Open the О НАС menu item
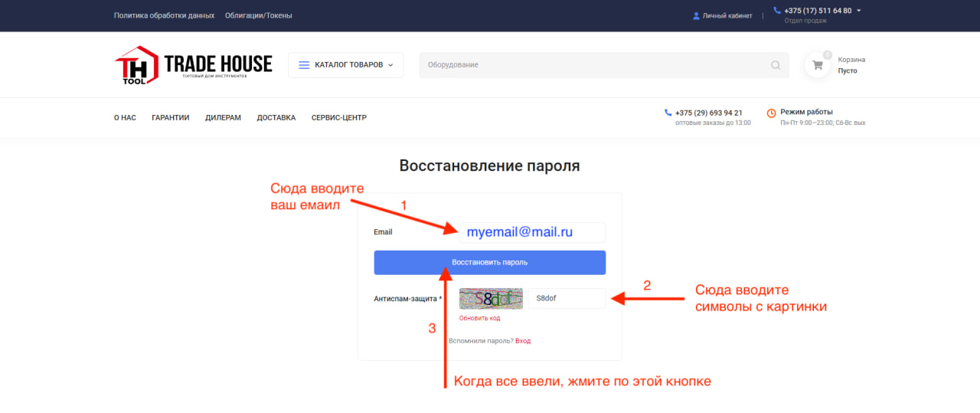The image size is (980, 413). [x=125, y=118]
